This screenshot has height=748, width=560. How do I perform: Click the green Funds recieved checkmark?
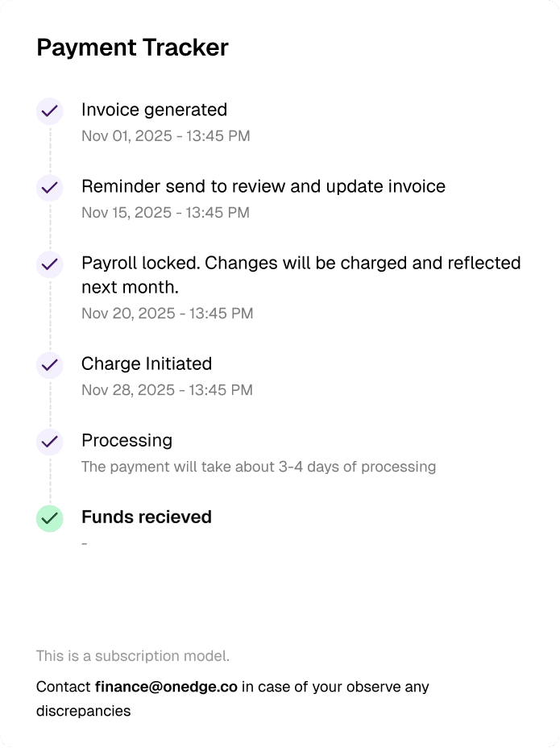(x=50, y=518)
